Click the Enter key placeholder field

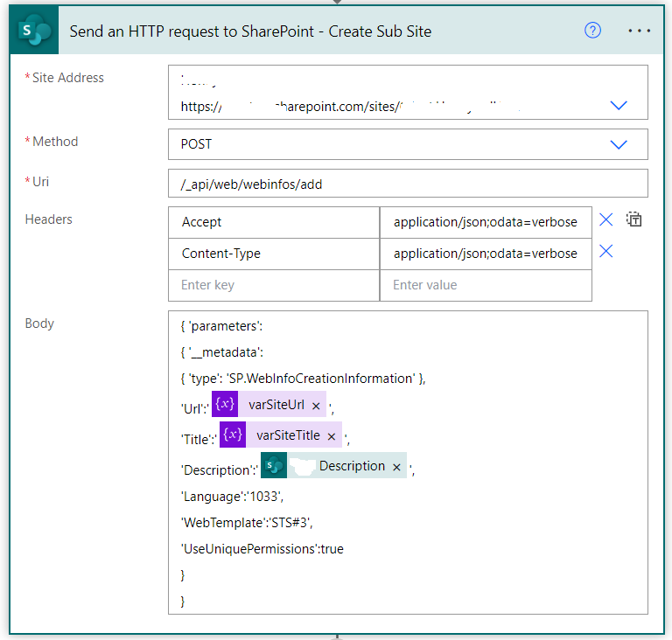(274, 285)
